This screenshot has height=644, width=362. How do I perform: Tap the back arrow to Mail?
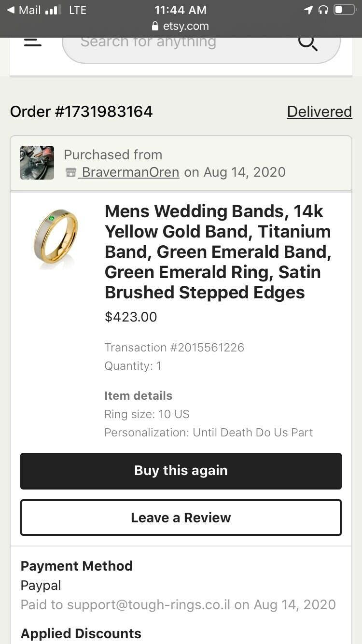11,10
